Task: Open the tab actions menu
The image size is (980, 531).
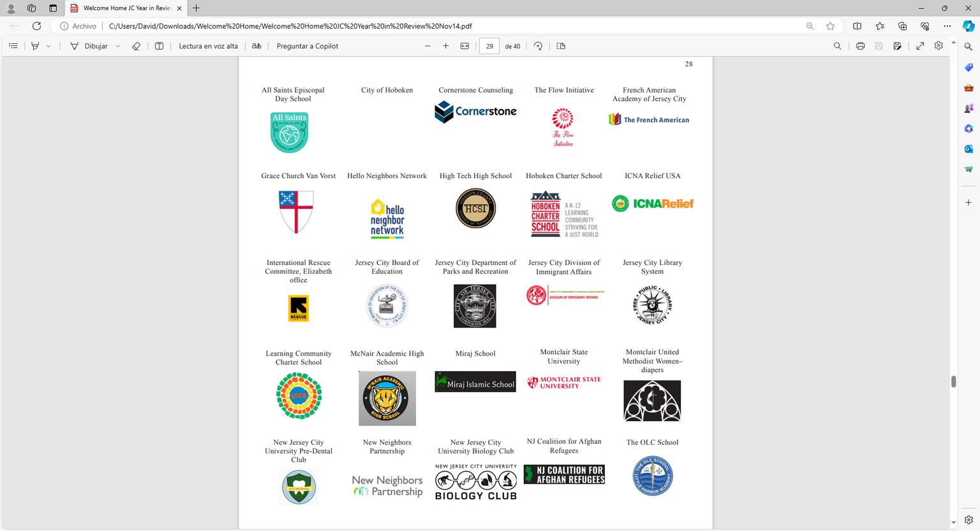Action: [53, 8]
